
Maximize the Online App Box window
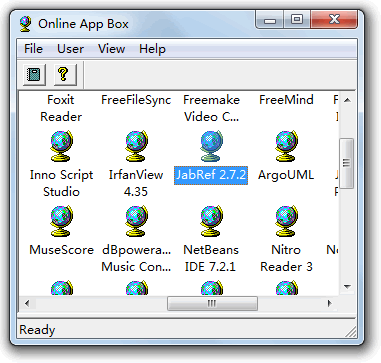297,20
